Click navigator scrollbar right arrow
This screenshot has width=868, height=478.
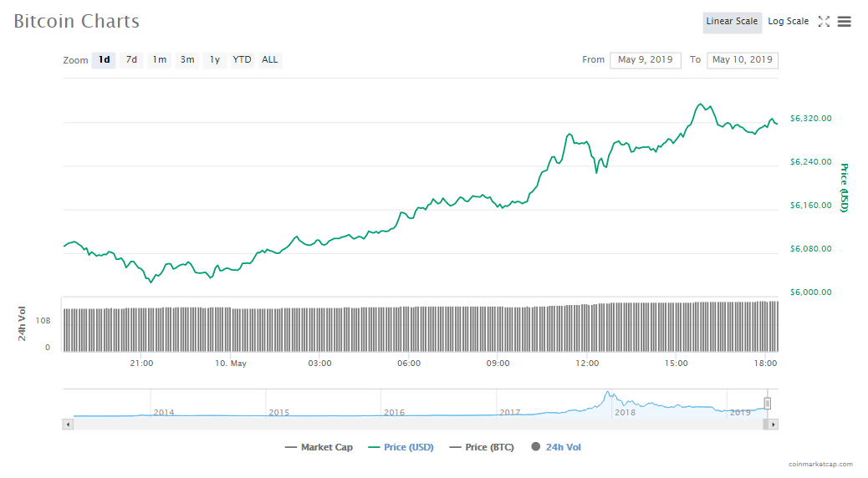[x=774, y=425]
